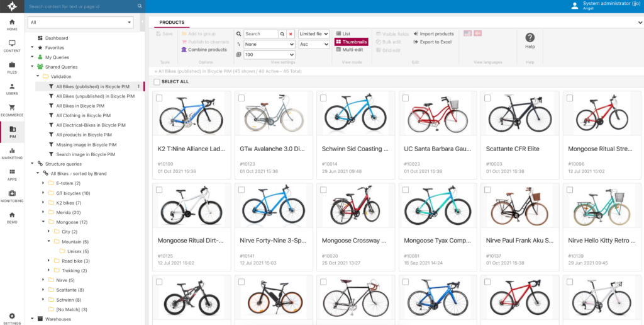The height and width of the screenshot is (325, 644).
Task: Expand the GT bicycles (10) folder
Action: pyautogui.click(x=43, y=193)
